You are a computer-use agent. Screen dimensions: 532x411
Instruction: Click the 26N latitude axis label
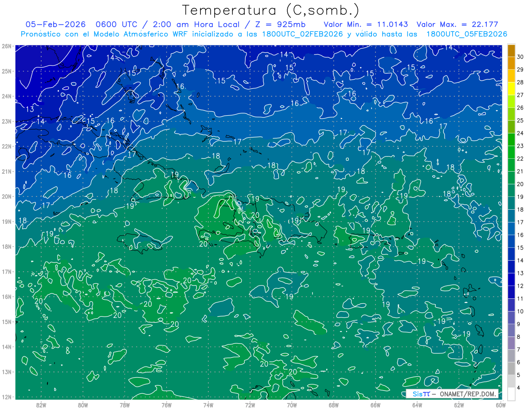click(7, 46)
